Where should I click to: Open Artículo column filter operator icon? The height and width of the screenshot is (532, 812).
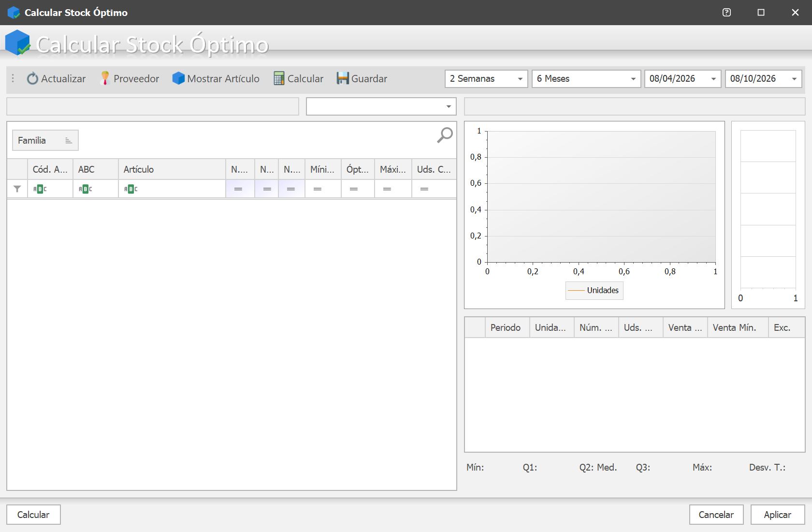pos(130,189)
